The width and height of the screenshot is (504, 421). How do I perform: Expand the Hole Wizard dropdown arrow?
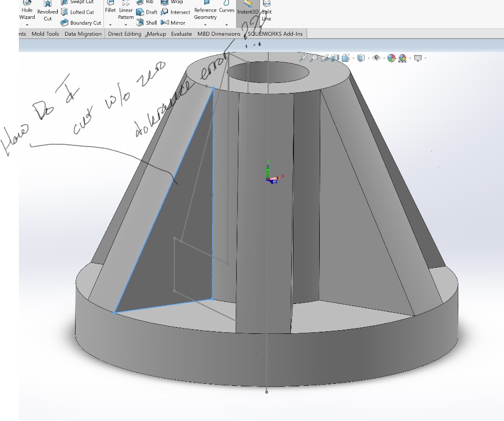coord(27,25)
